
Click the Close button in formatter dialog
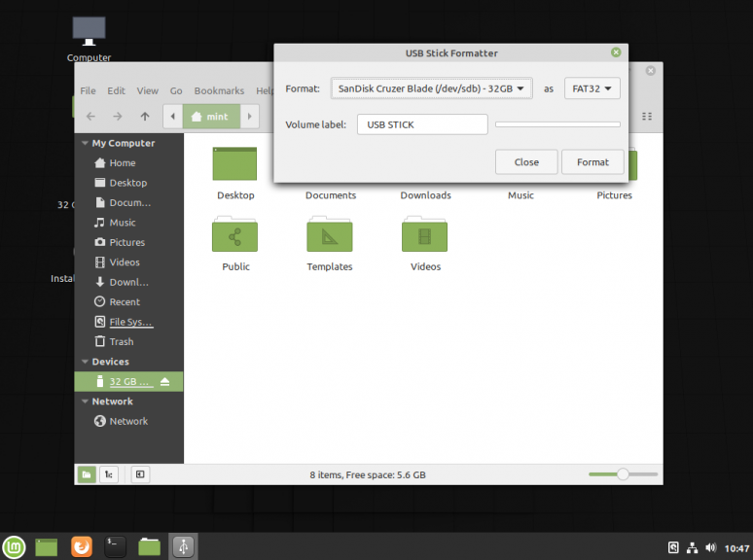pyautogui.click(x=526, y=162)
